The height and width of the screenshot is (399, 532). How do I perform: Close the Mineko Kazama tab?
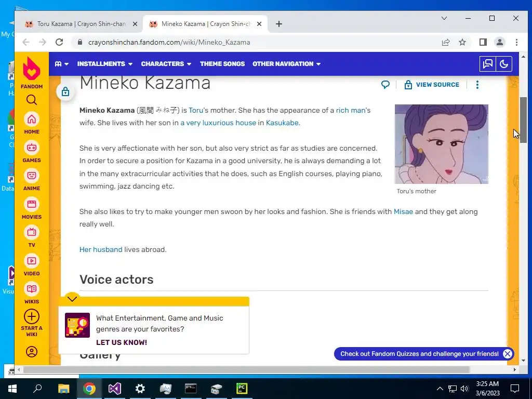pyautogui.click(x=259, y=24)
